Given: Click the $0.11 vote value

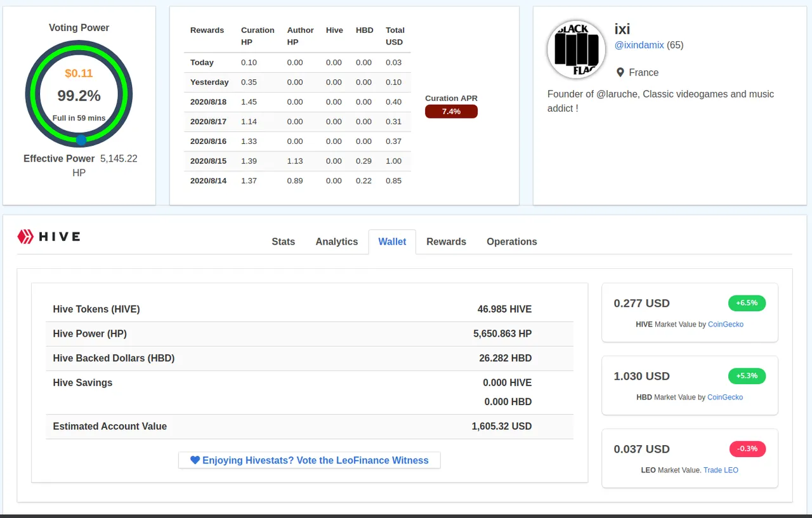Looking at the screenshot, I should click(79, 74).
